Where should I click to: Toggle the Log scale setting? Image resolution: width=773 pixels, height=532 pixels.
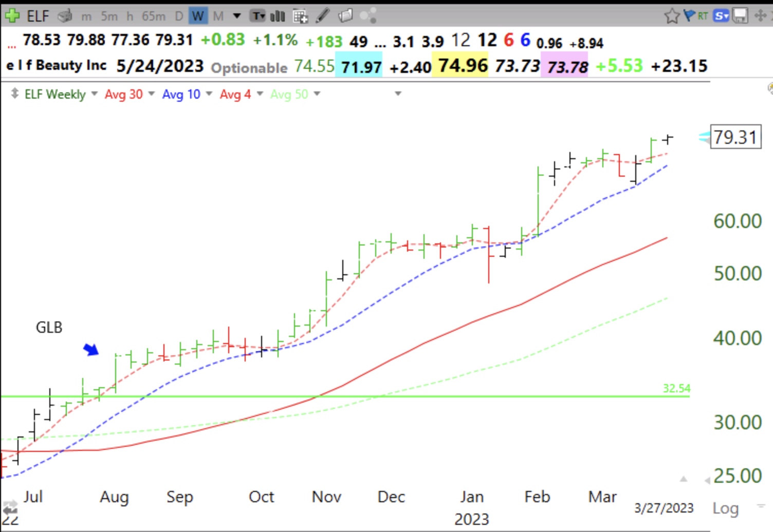click(725, 508)
